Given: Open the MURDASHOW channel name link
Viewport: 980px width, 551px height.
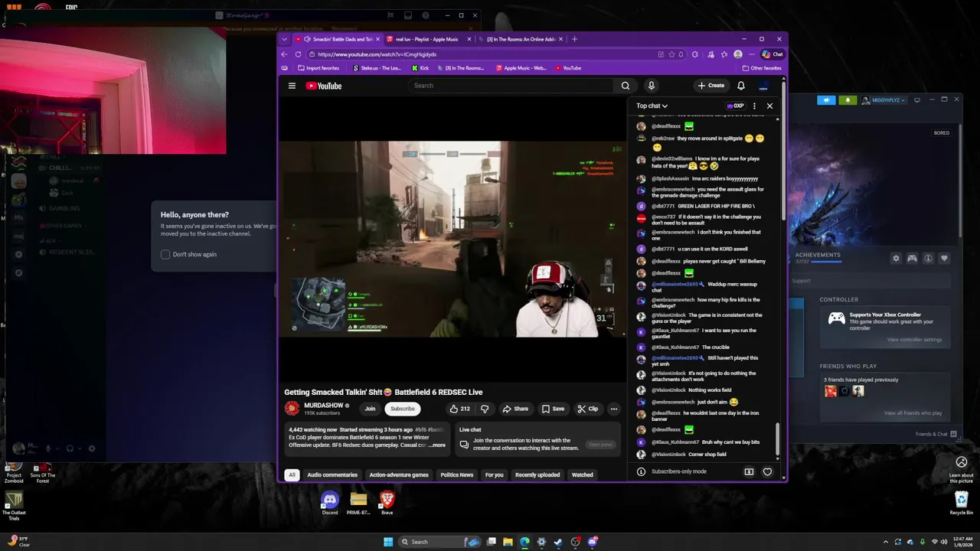Looking at the screenshot, I should 324,406.
